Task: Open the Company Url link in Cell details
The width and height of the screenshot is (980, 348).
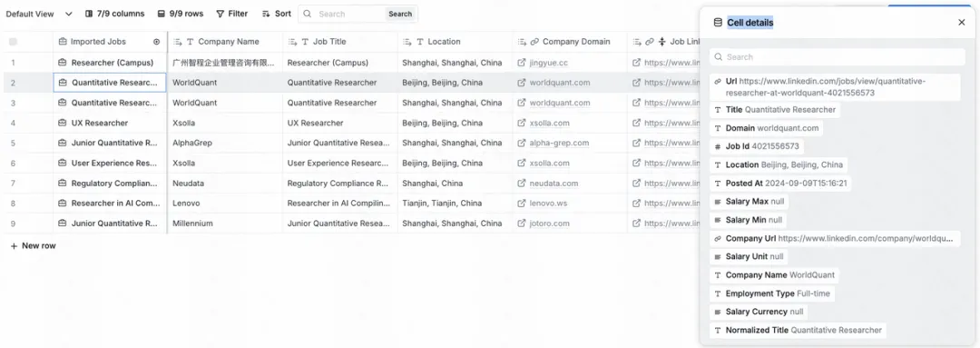Action: click(835, 238)
